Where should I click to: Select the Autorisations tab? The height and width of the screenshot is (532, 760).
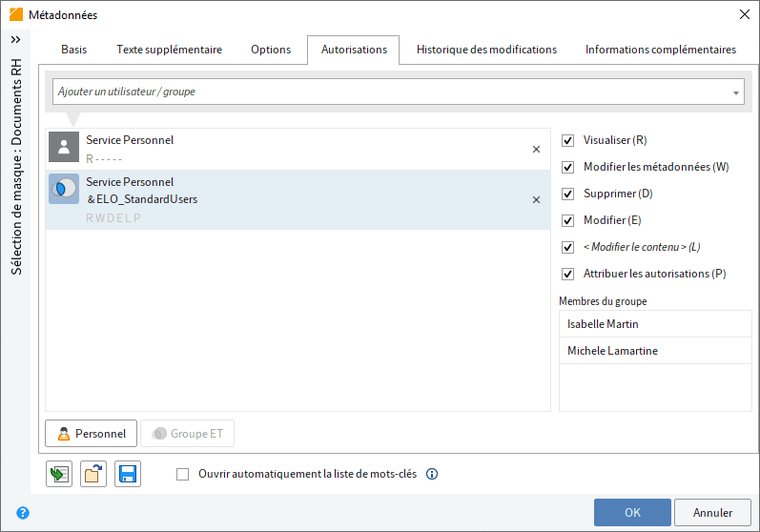354,50
